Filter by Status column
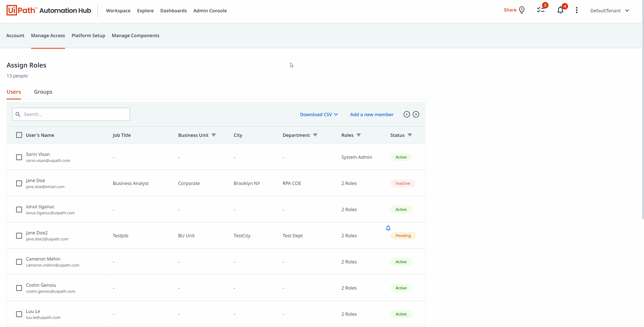The height and width of the screenshot is (327, 644). (x=410, y=135)
